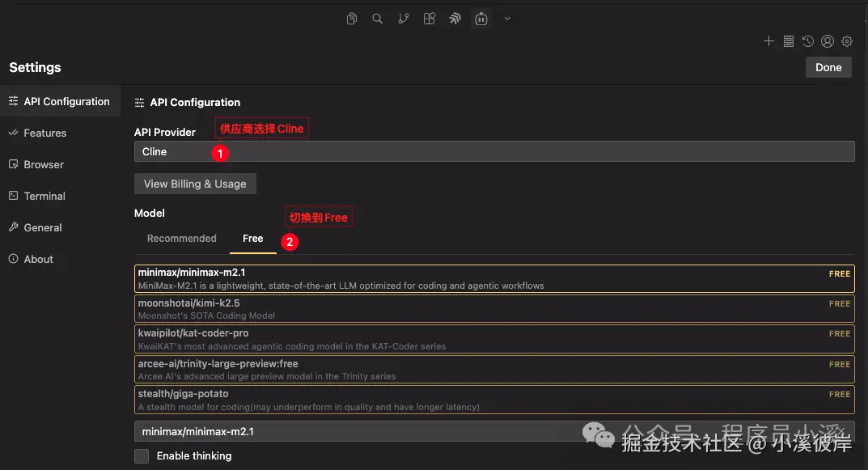The width and height of the screenshot is (868, 470).
Task: Open the task history clock icon
Action: pos(807,41)
